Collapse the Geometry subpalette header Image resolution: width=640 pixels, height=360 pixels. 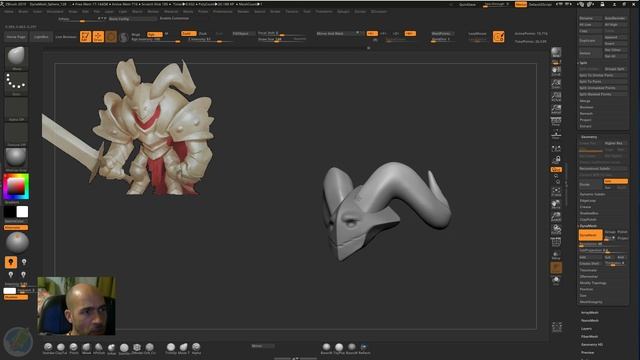tap(589, 137)
